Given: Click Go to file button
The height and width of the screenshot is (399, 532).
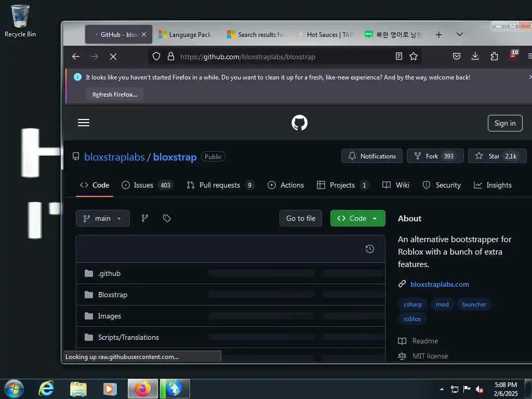Looking at the screenshot, I should (x=301, y=218).
